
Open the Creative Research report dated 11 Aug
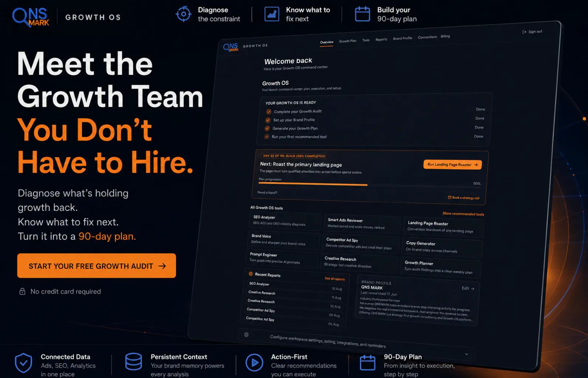pyautogui.click(x=295, y=295)
